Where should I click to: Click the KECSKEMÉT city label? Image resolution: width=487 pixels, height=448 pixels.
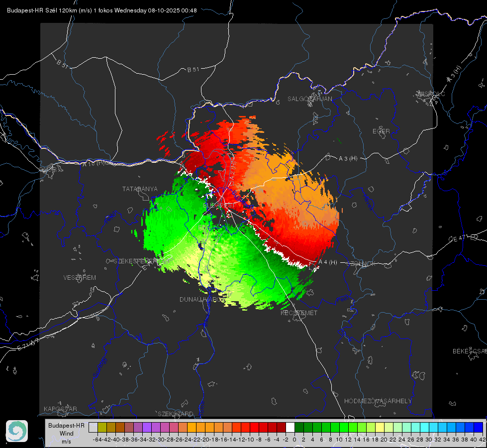point(299,313)
